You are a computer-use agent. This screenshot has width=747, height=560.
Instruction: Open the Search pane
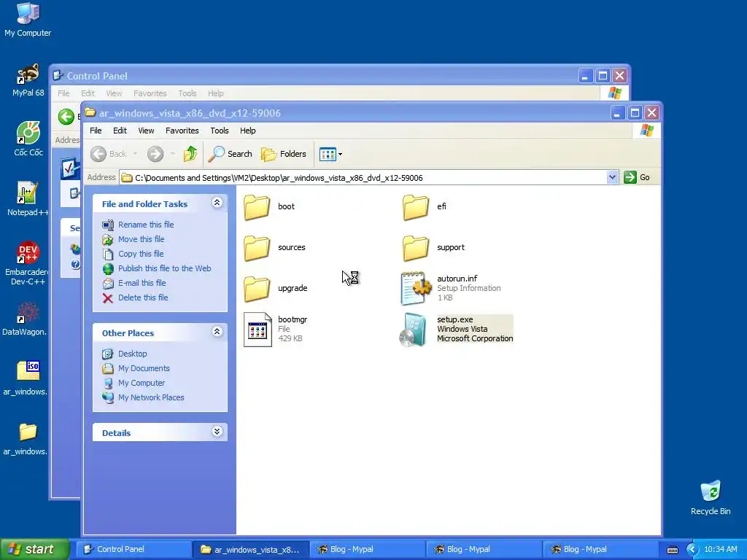pos(231,154)
